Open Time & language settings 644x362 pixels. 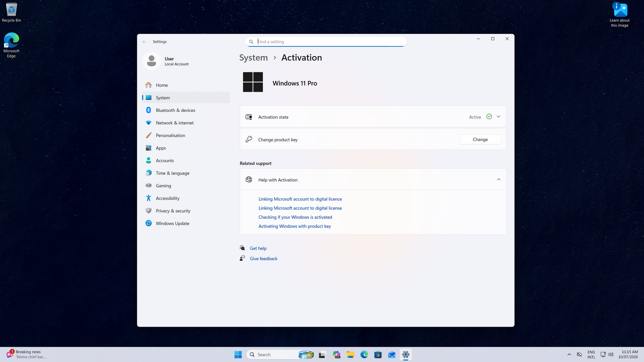tap(186, 173)
